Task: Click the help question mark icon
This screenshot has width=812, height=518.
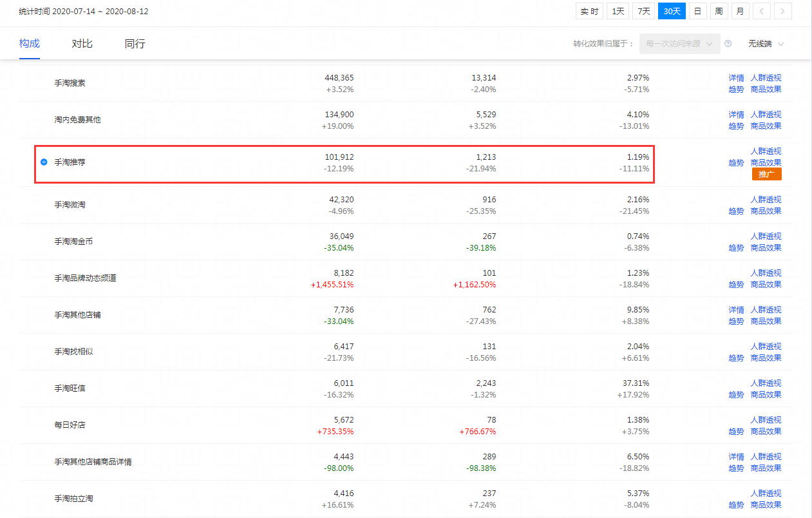Action: point(728,44)
